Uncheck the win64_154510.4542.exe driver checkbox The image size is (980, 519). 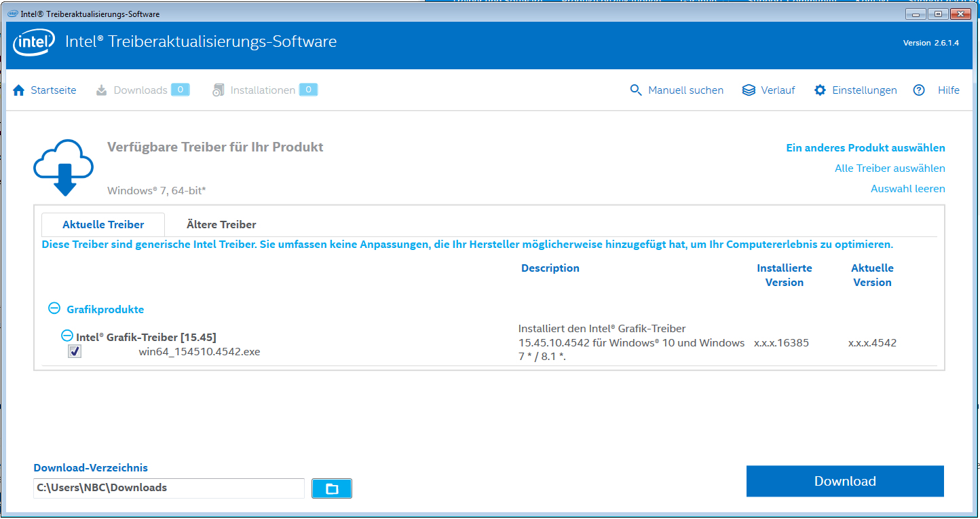pos(75,352)
